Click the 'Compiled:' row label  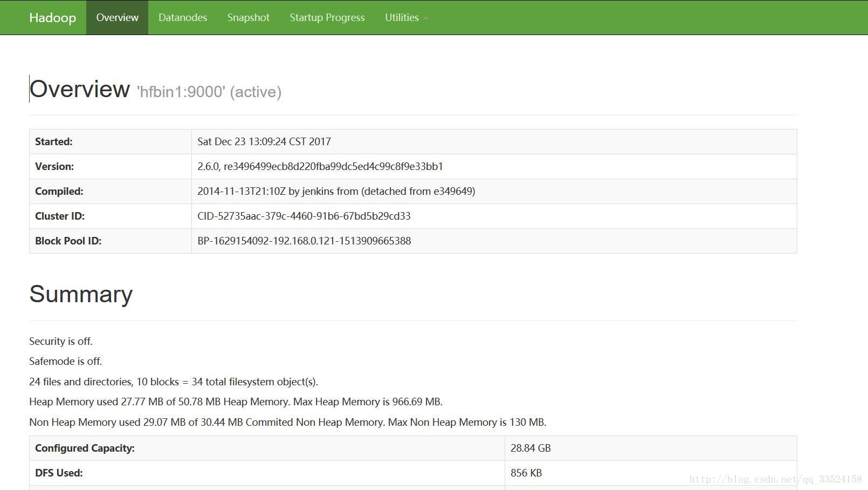click(59, 191)
